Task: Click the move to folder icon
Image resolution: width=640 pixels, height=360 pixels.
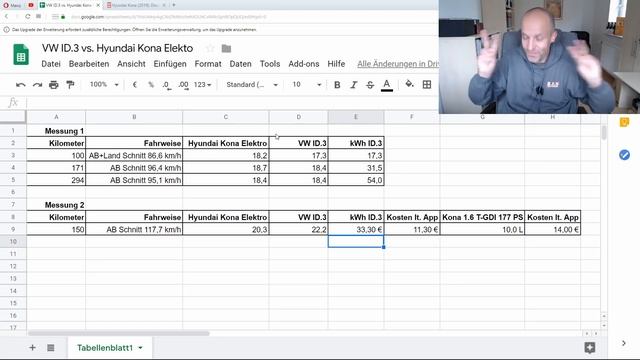Action: pyautogui.click(x=226, y=49)
